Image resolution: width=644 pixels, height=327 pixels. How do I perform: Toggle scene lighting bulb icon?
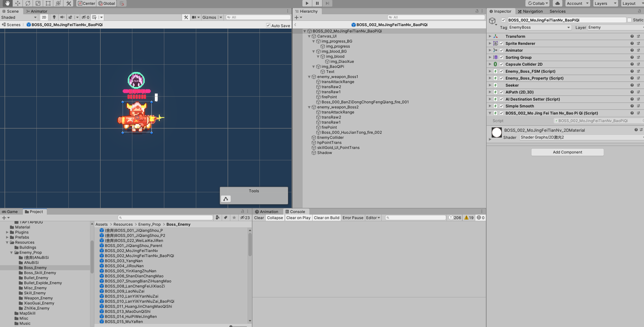click(54, 17)
